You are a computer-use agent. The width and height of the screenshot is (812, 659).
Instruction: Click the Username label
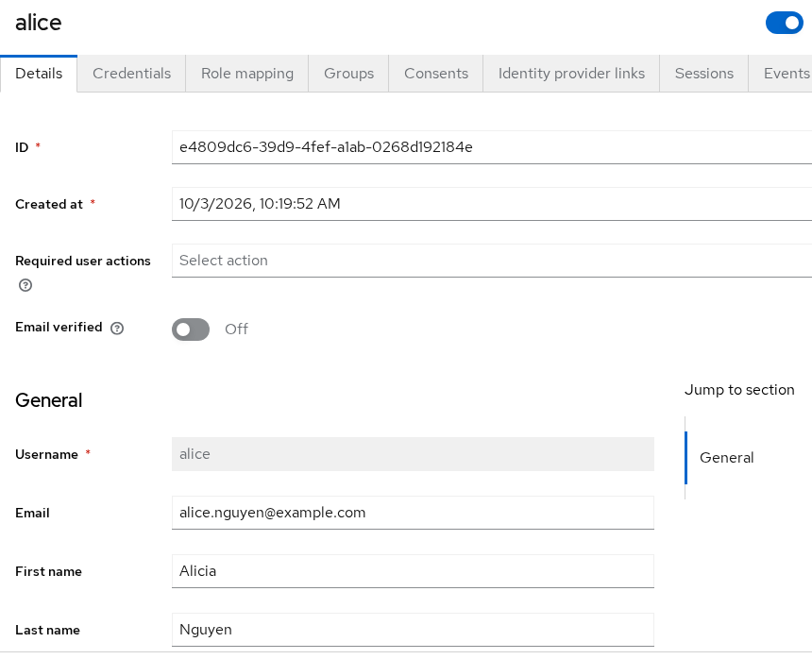pos(46,454)
